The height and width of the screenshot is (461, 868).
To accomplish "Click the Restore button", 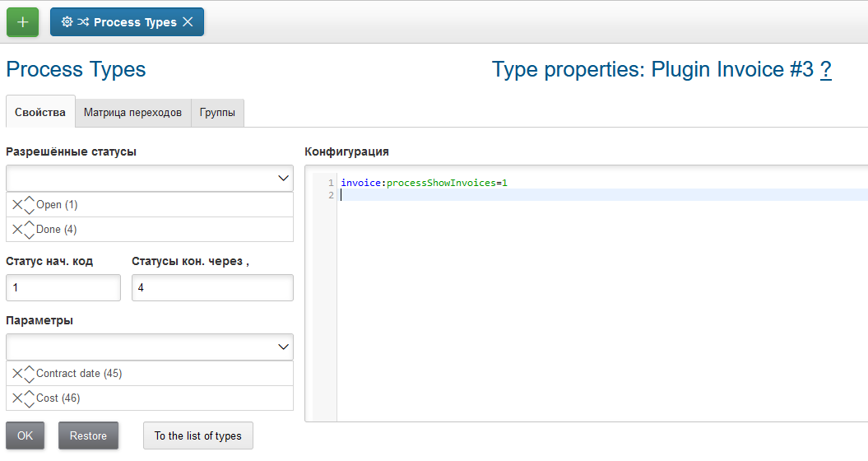I will coord(88,435).
